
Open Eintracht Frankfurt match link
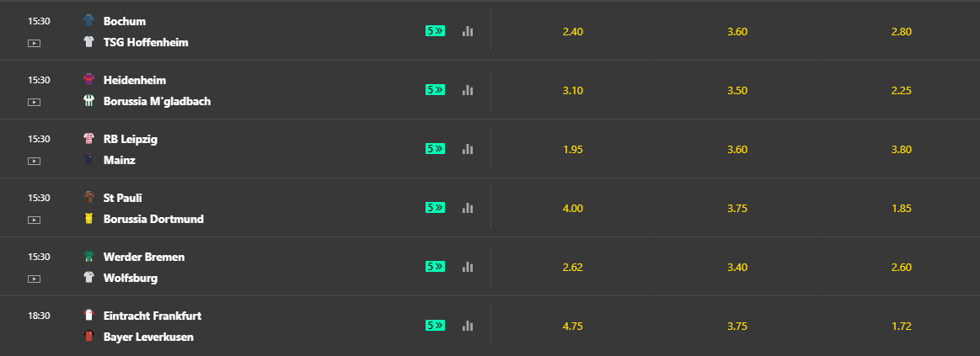click(153, 316)
